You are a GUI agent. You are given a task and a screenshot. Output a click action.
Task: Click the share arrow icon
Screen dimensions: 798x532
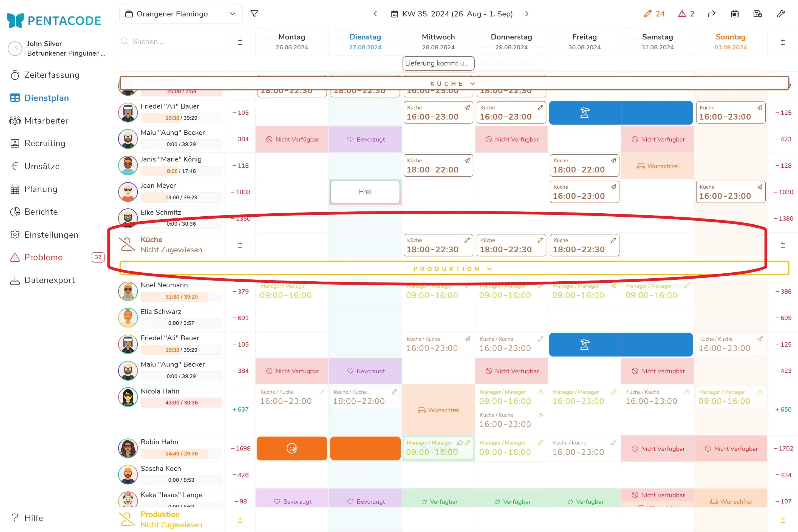click(712, 13)
